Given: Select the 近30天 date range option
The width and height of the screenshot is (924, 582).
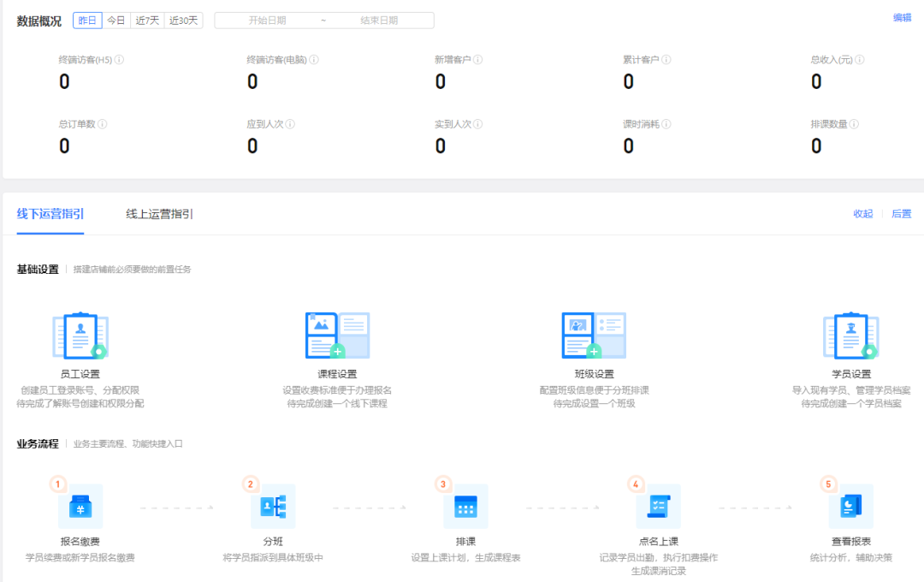Looking at the screenshot, I should pos(183,21).
